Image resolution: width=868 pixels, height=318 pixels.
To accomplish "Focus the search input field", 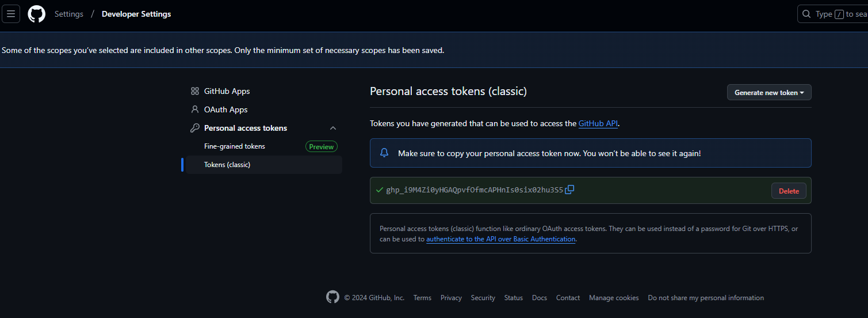I will [833, 14].
